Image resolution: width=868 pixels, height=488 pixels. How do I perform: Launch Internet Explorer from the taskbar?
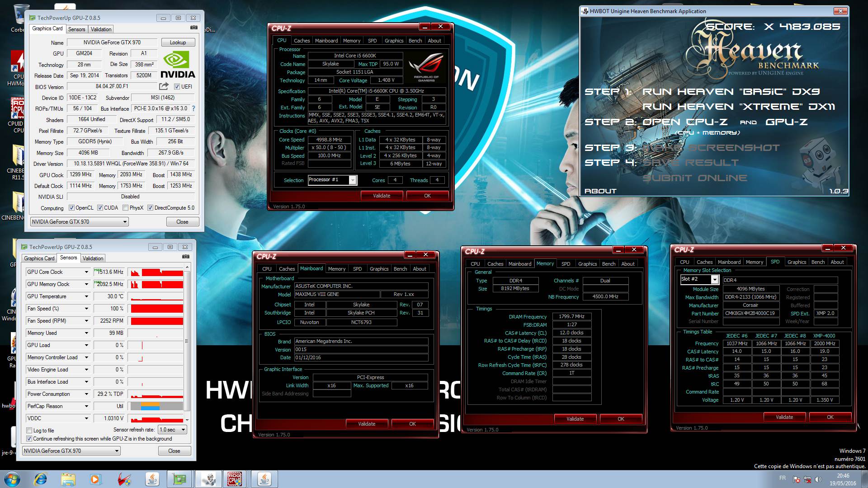click(40, 479)
